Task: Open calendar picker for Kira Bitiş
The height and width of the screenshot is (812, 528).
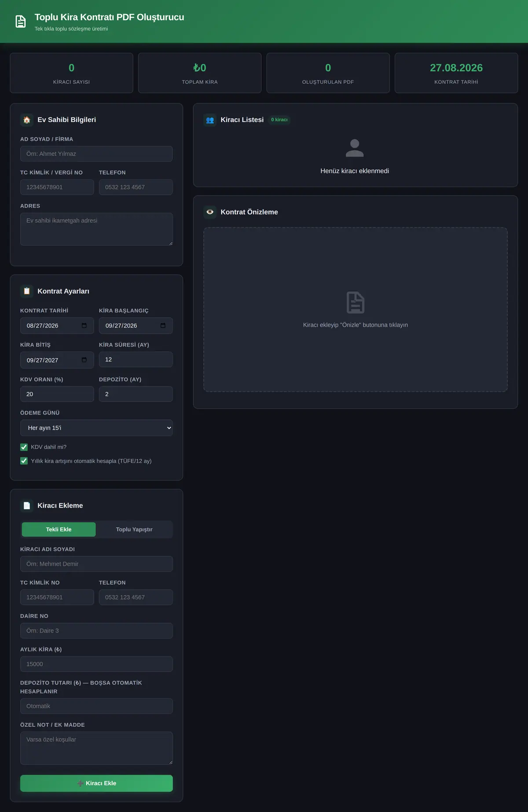Action: 84,360
